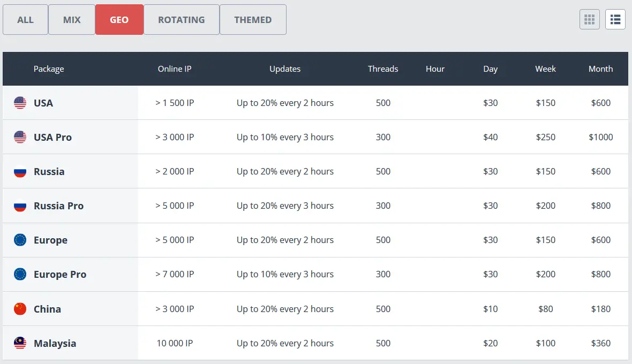Click the Russia flag icon

(x=20, y=171)
